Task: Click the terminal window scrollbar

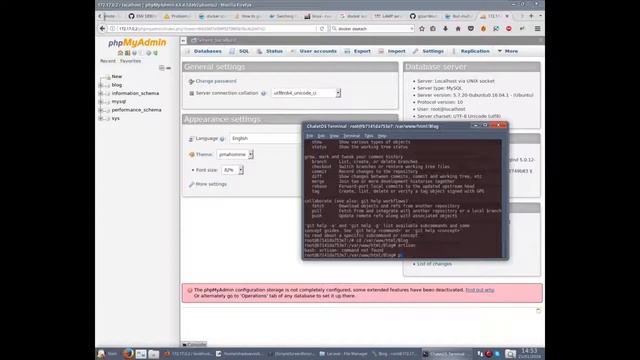Action: 504,199
